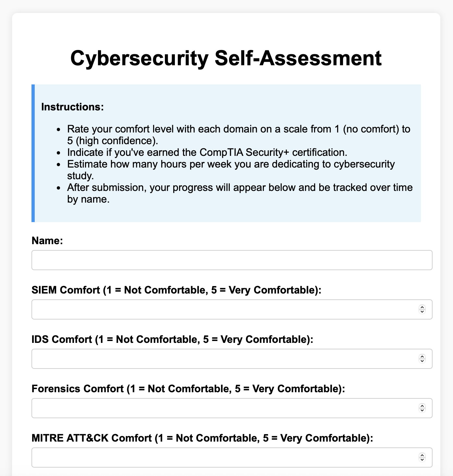The width and height of the screenshot is (453, 476).
Task: Click the SIEM Comfort label text
Action: [176, 290]
